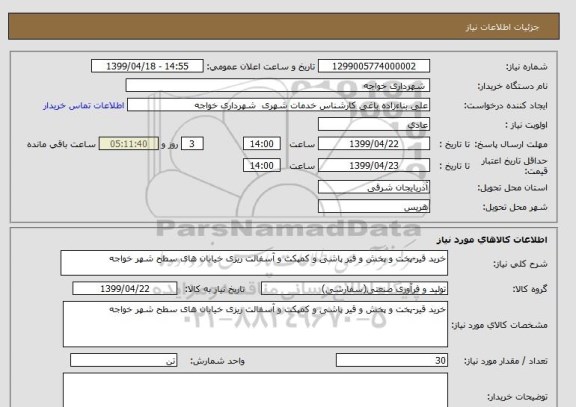Select the unit of measure field تن
This screenshot has width=576, height=407.
pyautogui.click(x=123, y=360)
